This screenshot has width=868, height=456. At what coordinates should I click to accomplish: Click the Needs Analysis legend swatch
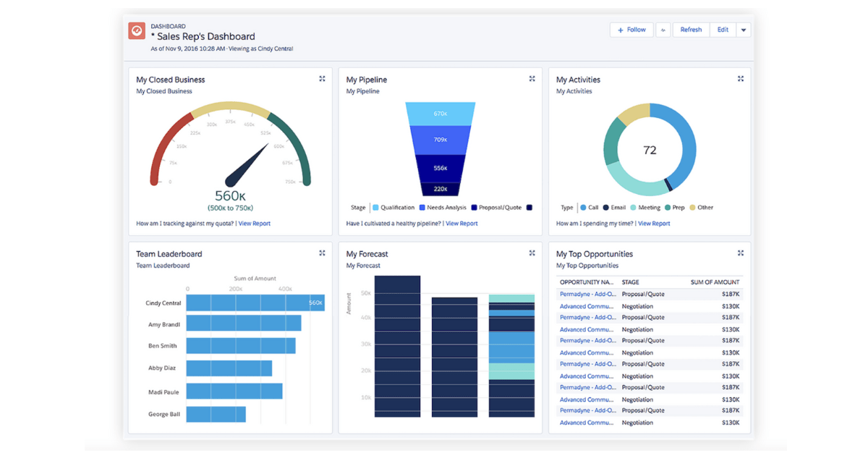tap(422, 208)
